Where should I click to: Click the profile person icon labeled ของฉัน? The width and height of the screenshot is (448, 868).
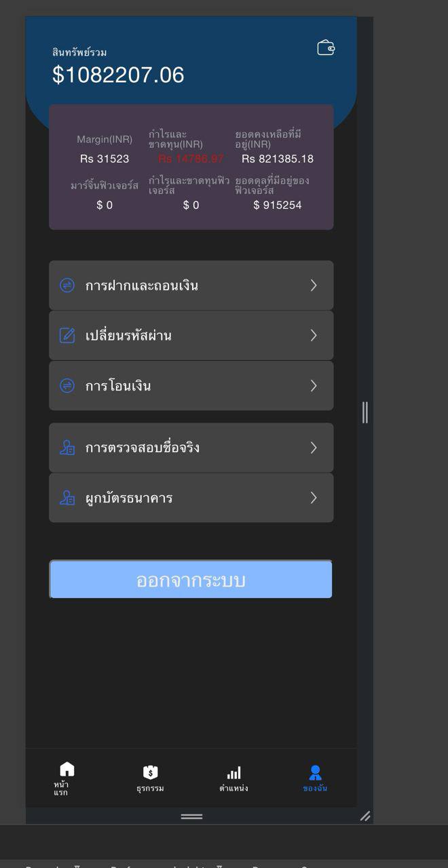tap(314, 769)
